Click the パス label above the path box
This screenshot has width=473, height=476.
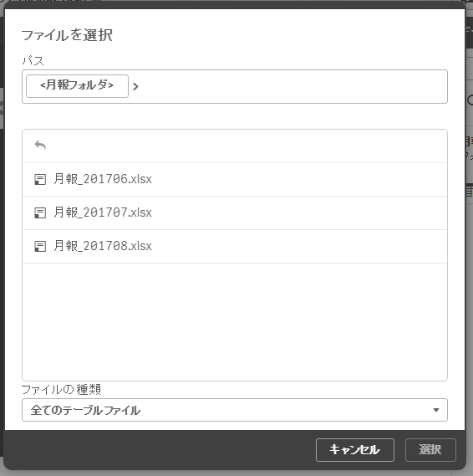tap(33, 61)
